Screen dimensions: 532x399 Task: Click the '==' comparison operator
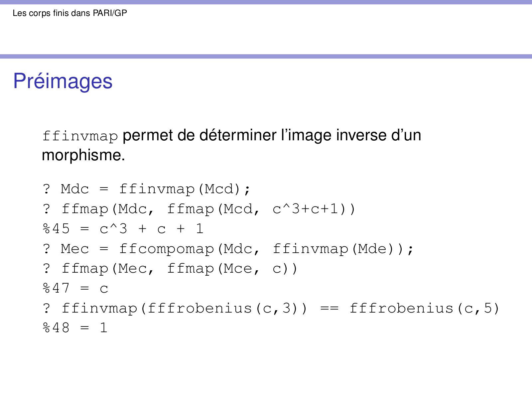tap(329, 309)
